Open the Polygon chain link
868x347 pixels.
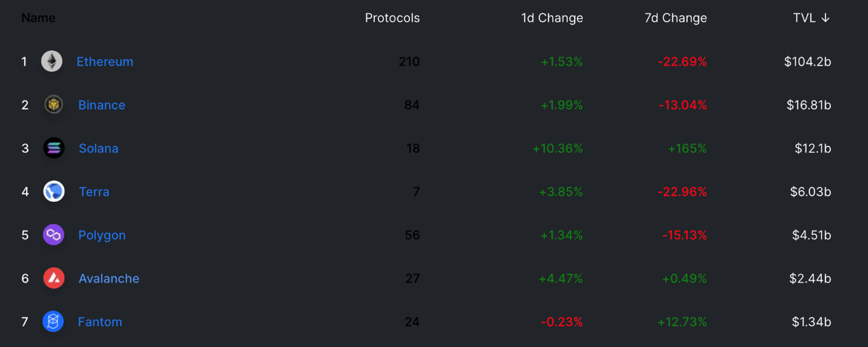[x=102, y=235]
